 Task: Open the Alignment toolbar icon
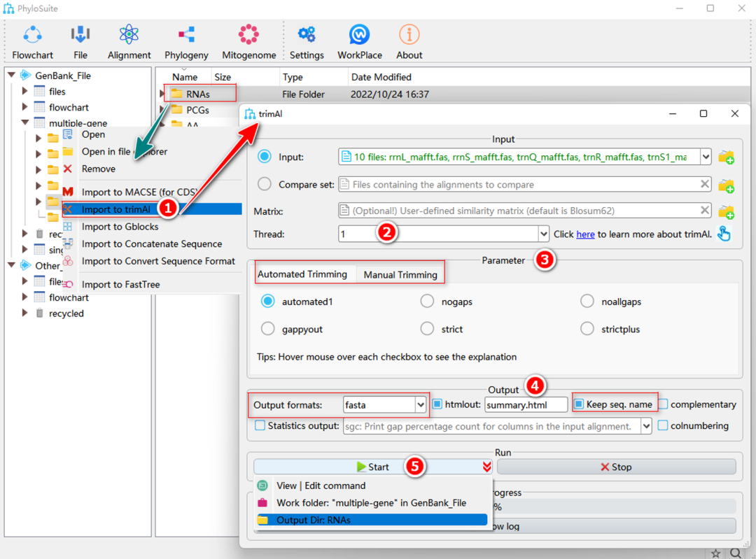tap(129, 35)
